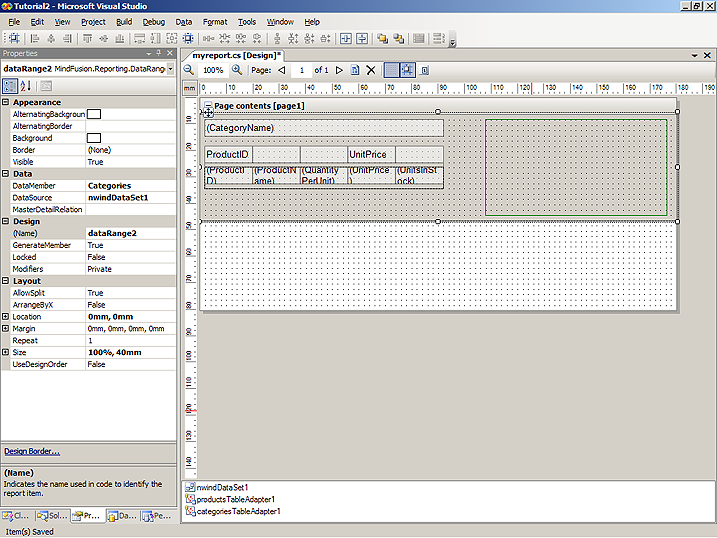Toggle snap to grid in designer toolbar
Viewport: 717px width, 538px height.
(408, 70)
